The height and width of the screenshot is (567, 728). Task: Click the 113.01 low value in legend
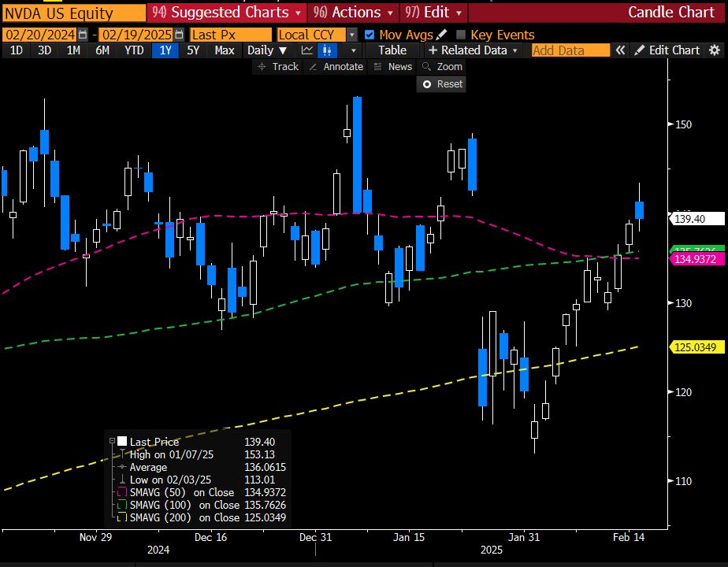[259, 480]
